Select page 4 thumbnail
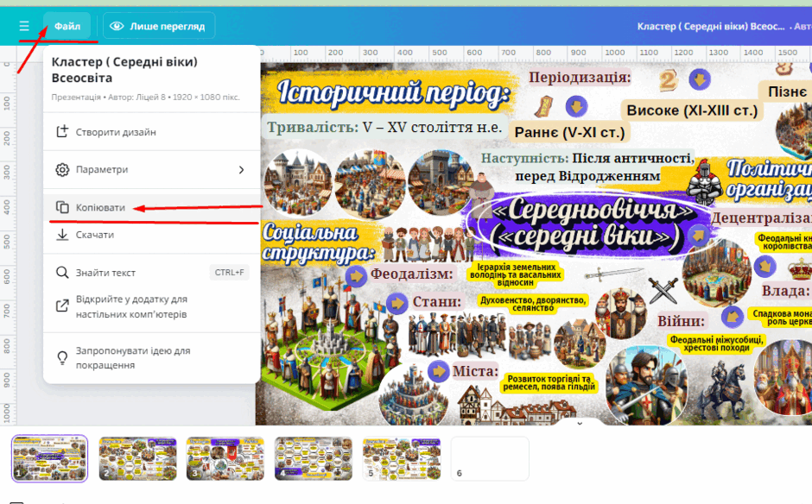This screenshot has width=812, height=504. click(314, 458)
